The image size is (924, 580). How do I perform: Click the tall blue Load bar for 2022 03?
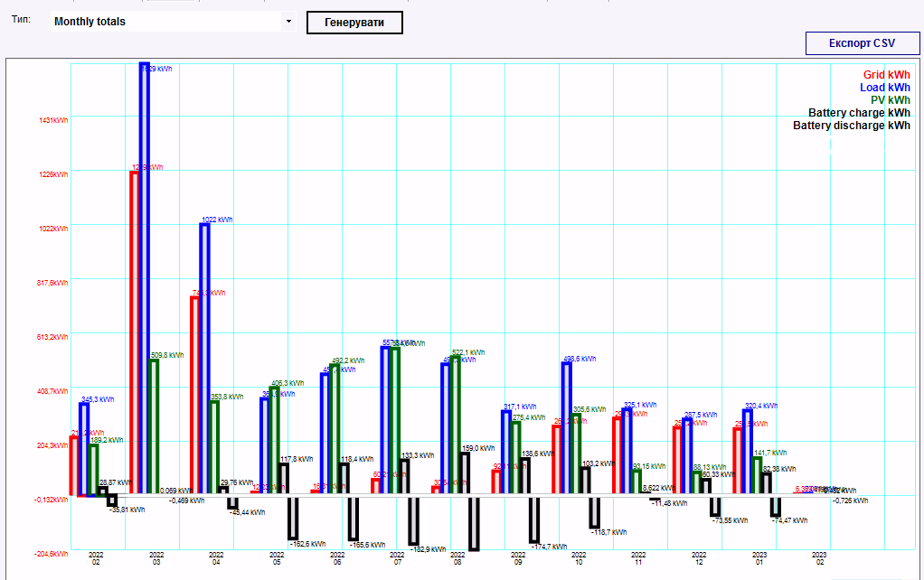tap(145, 278)
